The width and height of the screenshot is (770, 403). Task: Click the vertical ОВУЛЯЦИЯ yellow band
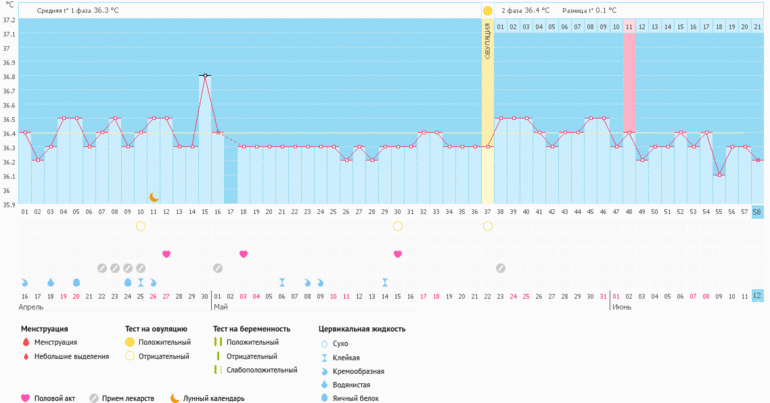point(488,110)
